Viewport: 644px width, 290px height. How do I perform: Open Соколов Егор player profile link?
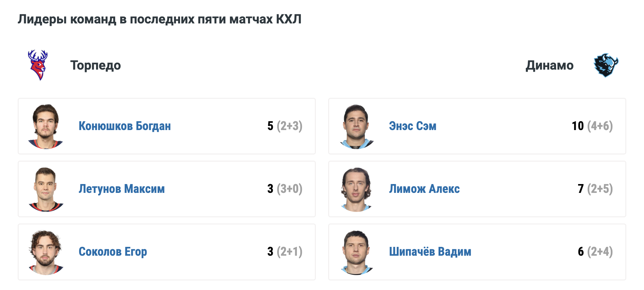click(113, 252)
